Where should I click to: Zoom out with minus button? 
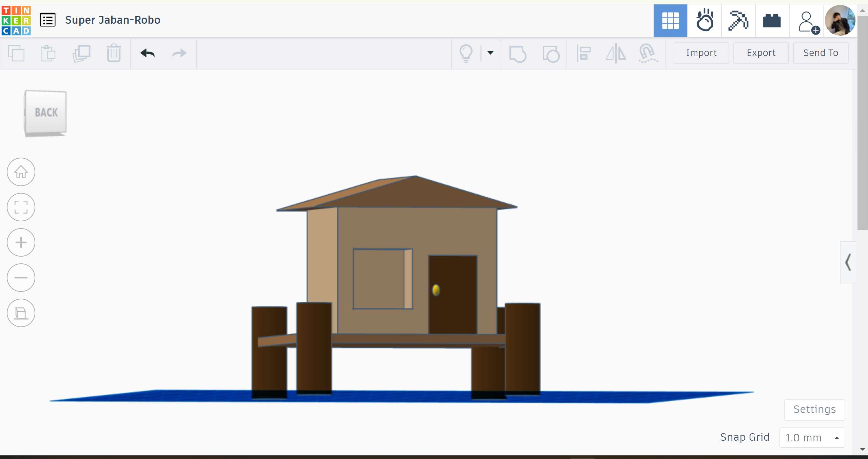(21, 278)
